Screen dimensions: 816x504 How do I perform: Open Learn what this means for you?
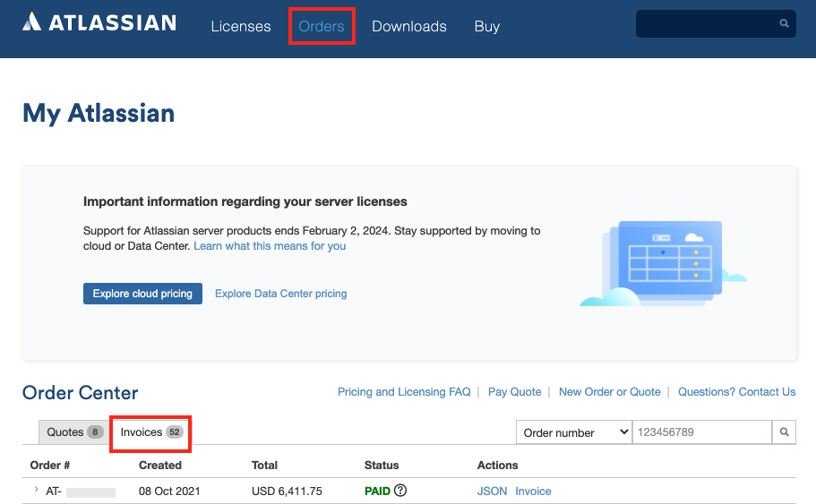point(270,246)
